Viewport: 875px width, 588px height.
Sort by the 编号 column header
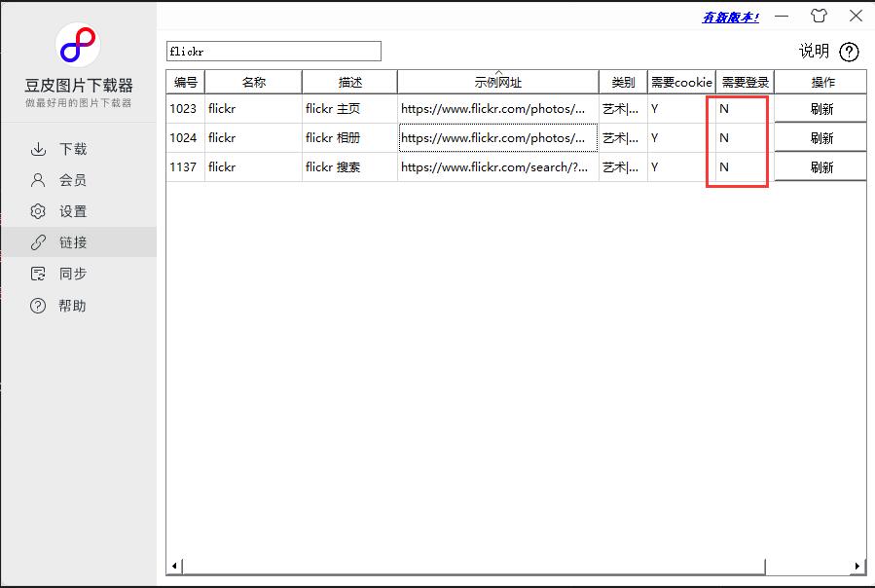[186, 82]
